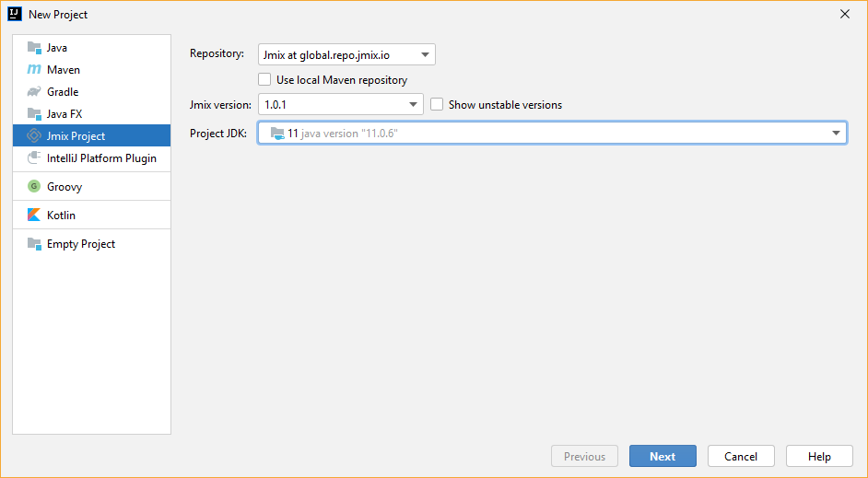Click the IntelliJ IDEA logo in title bar
868x478 pixels.
15,14
